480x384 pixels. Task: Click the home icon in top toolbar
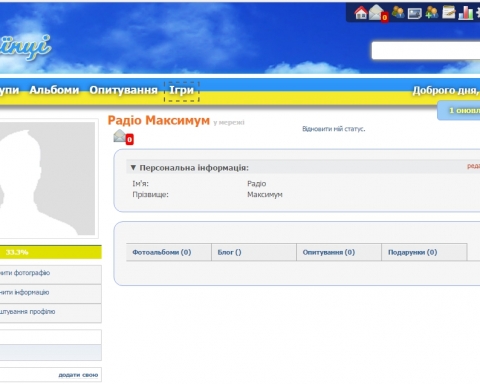click(360, 13)
